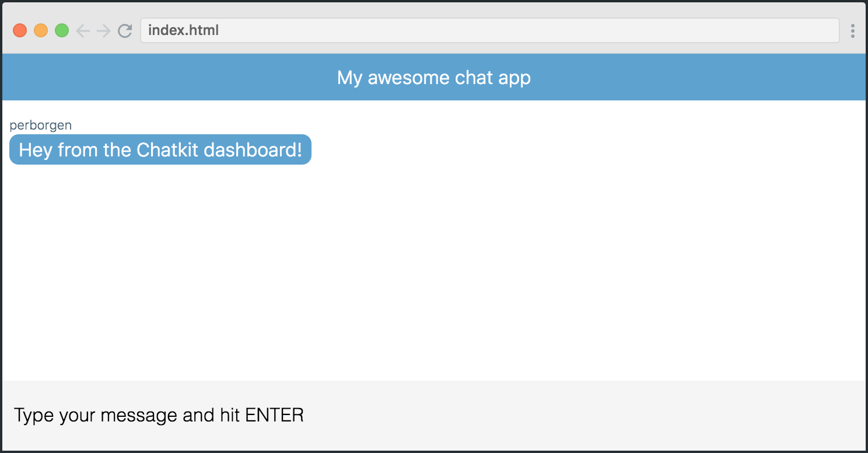Click the word 'ENTER' in the placeholder
Viewport: 868px width, 453px height.
(x=275, y=415)
